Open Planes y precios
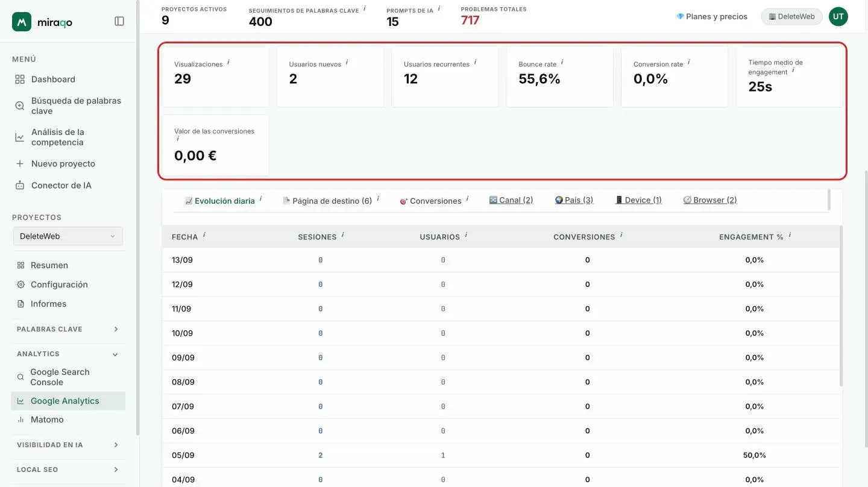 (x=712, y=16)
